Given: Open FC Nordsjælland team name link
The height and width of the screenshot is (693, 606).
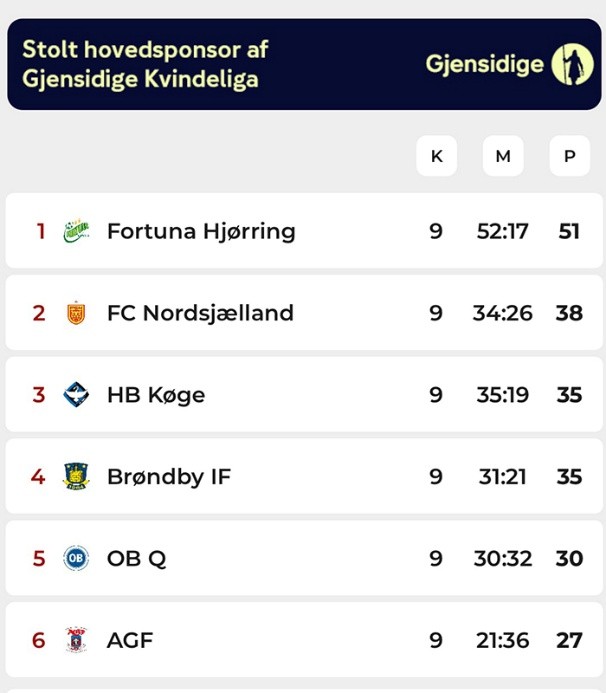Looking at the screenshot, I should pos(200,313).
